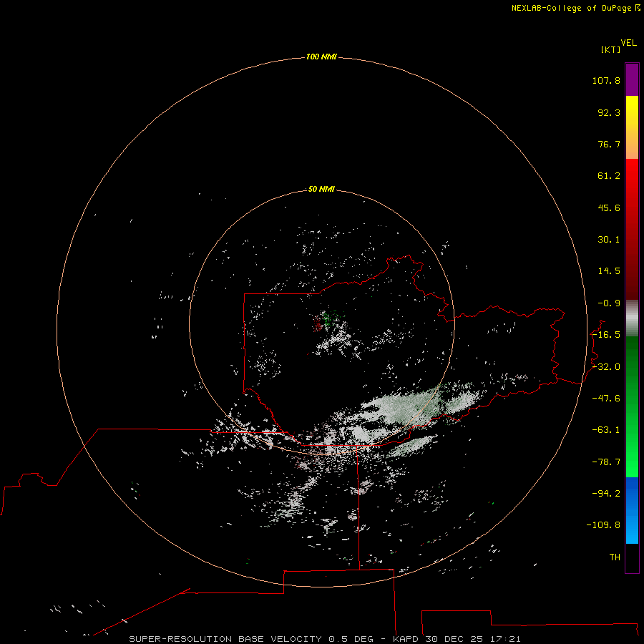The height and width of the screenshot is (644, 644).
Task: Click the 107.8 legend value
Action: 606,80
